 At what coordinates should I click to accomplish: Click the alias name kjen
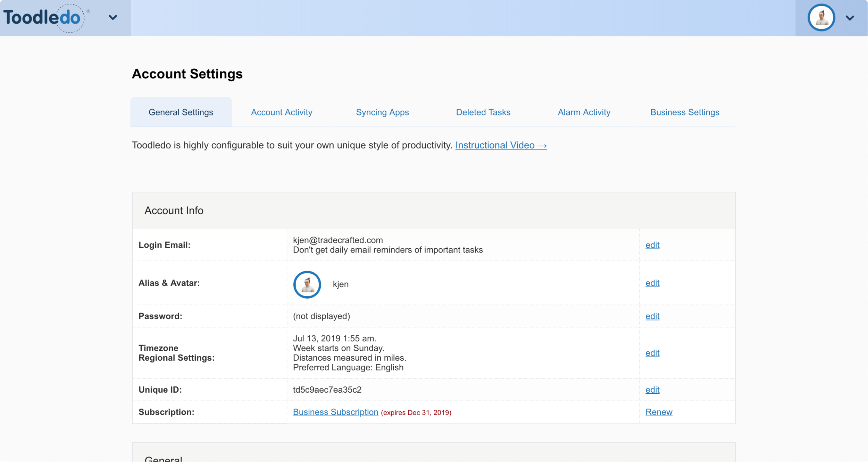(341, 284)
